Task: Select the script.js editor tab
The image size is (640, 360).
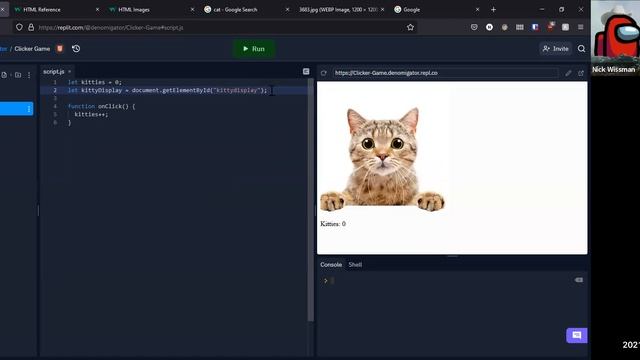Action: pos(54,71)
